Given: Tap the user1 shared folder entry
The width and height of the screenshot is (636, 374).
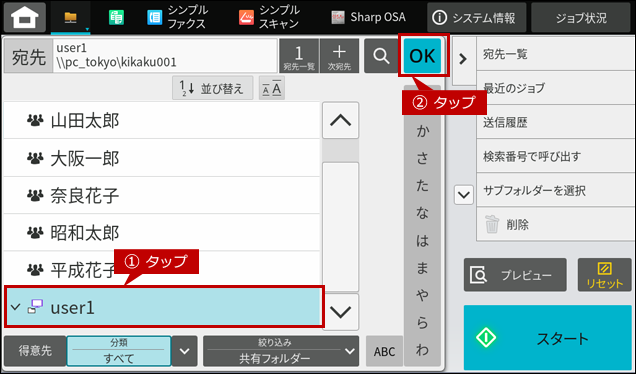Looking at the screenshot, I should pyautogui.click(x=164, y=307).
